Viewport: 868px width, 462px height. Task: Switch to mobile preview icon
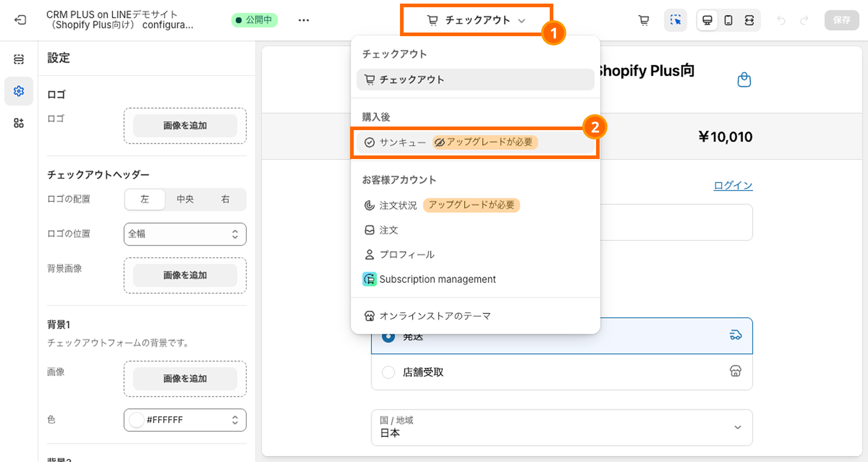pos(728,20)
